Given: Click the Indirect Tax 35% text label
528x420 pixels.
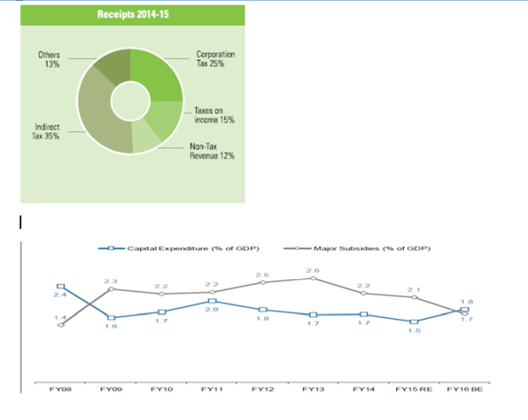Looking at the screenshot, I should [47, 141].
